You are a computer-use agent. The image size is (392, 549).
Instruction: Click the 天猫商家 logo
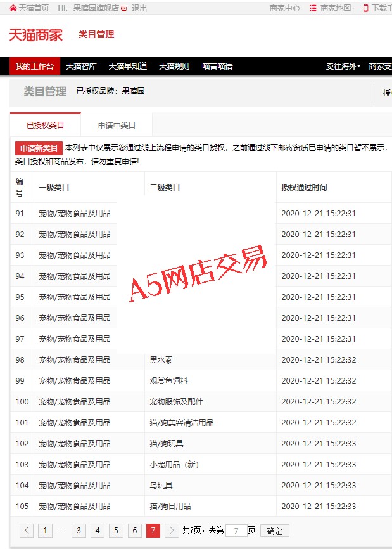coord(35,35)
